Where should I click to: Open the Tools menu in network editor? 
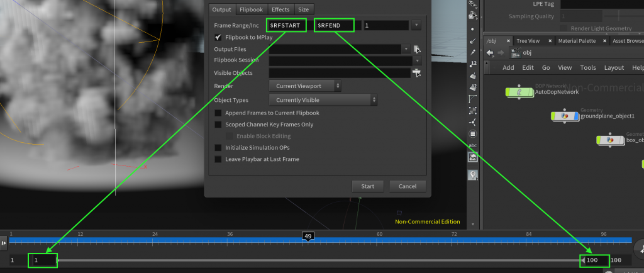pos(588,68)
